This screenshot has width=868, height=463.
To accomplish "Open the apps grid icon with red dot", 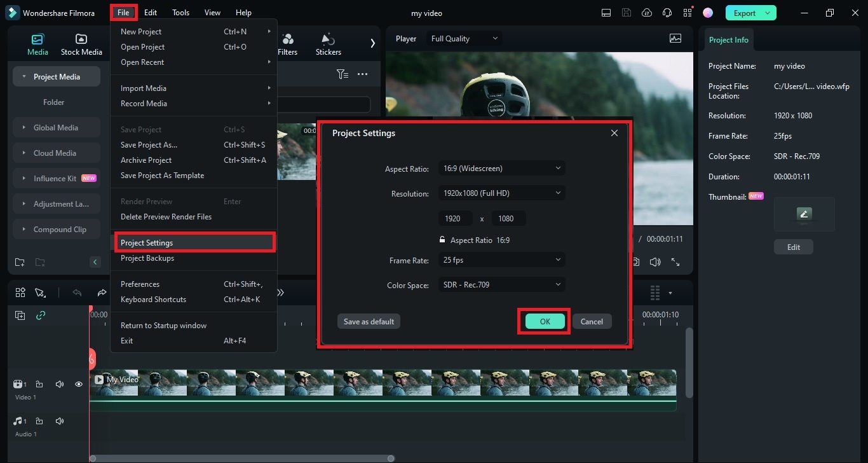I will point(688,13).
